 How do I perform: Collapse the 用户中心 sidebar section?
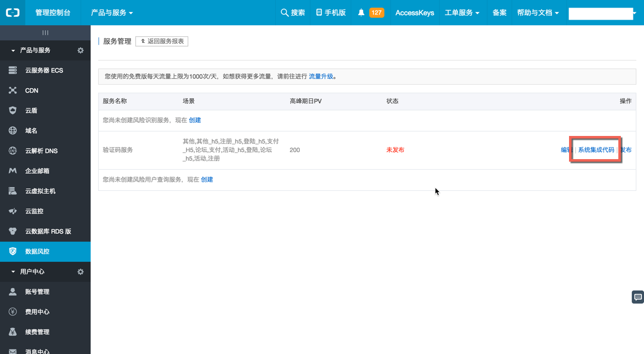click(x=13, y=272)
